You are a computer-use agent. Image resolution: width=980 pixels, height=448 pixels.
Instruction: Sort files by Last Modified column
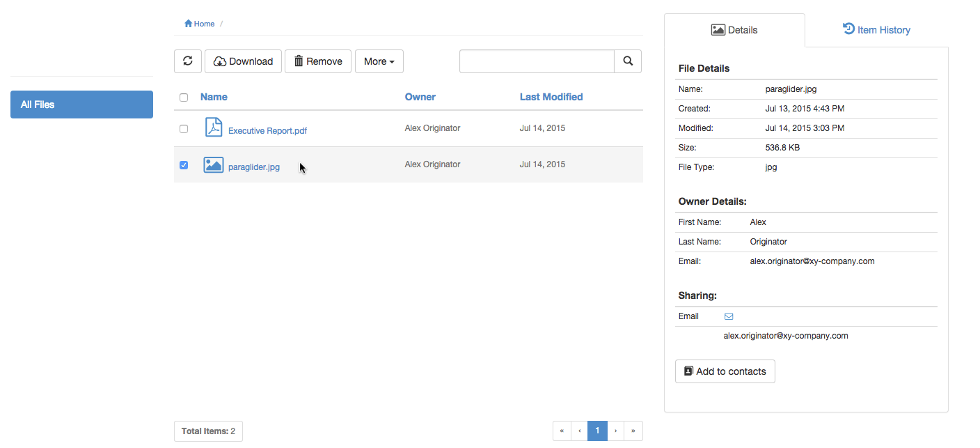551,97
